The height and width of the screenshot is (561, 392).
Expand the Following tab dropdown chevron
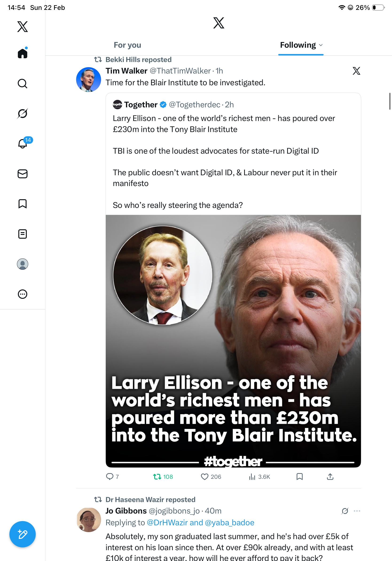(321, 45)
